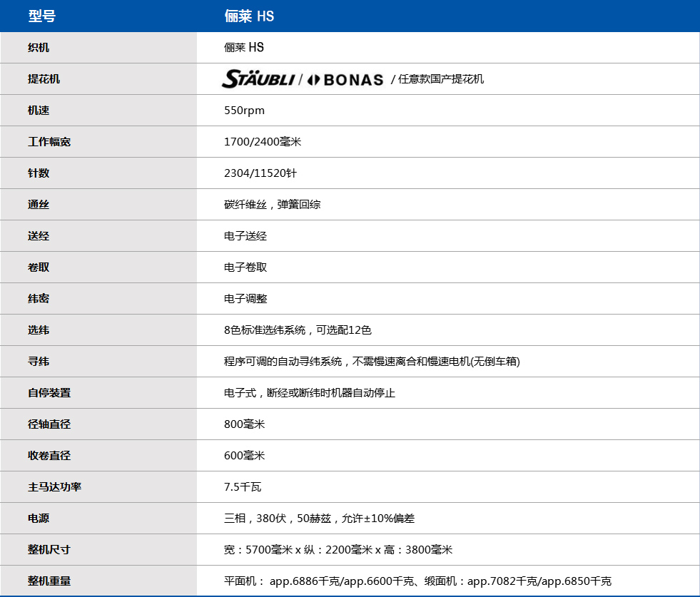Screen dimensions: 700x597
Task: Click the 提花机 row label
Action: [x=44, y=79]
